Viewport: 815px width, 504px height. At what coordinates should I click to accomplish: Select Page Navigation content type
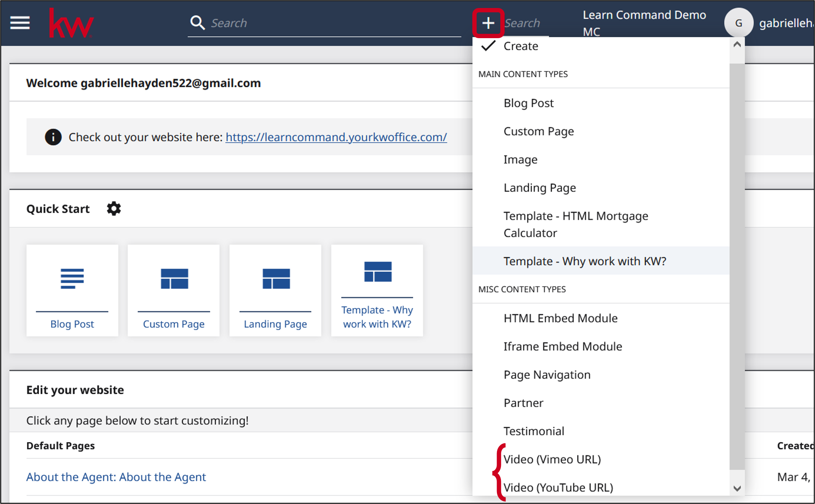[601, 375]
